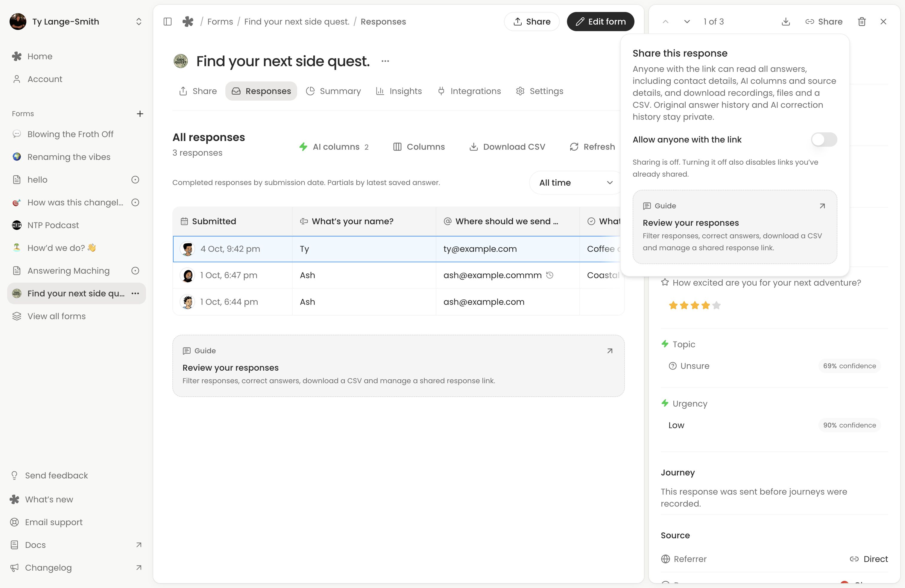
Task: Add a new form with plus icon
Action: coord(140,114)
